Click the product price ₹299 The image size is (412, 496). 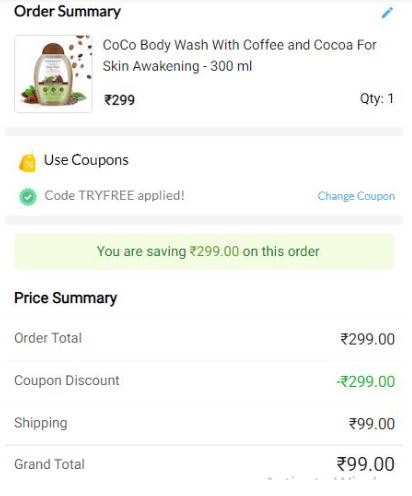click(120, 100)
